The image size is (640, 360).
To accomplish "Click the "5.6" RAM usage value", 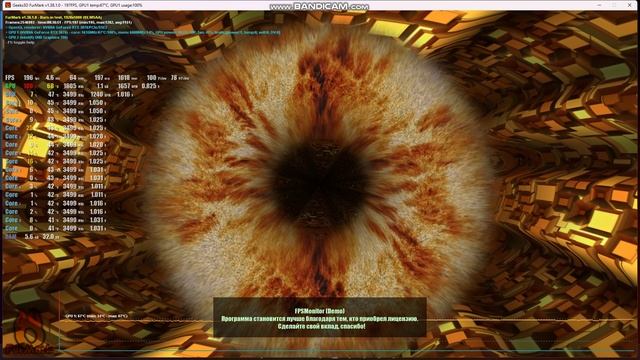I will pyautogui.click(x=29, y=237).
